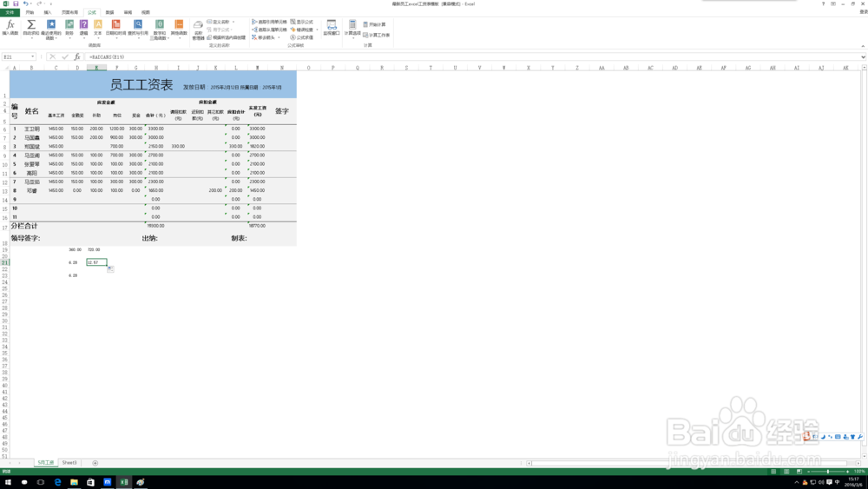Open File Explorer from the taskbar
The image size is (868, 489).
pyautogui.click(x=74, y=482)
